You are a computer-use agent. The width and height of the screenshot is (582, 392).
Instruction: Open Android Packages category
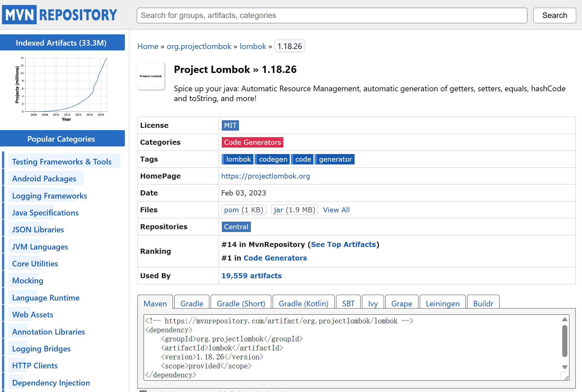click(44, 179)
